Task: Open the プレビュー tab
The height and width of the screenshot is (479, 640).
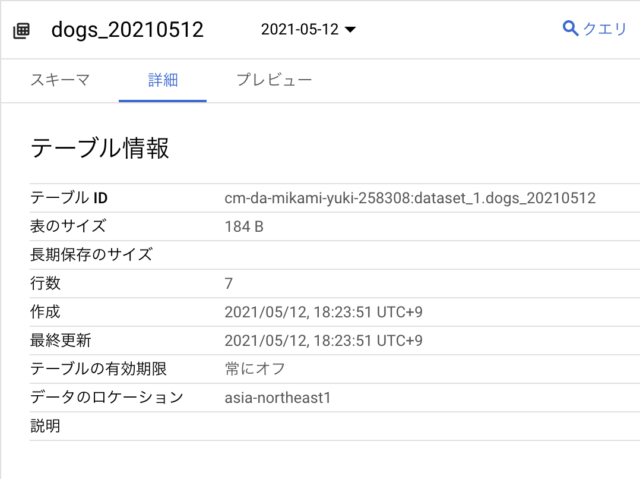Action: [x=274, y=80]
